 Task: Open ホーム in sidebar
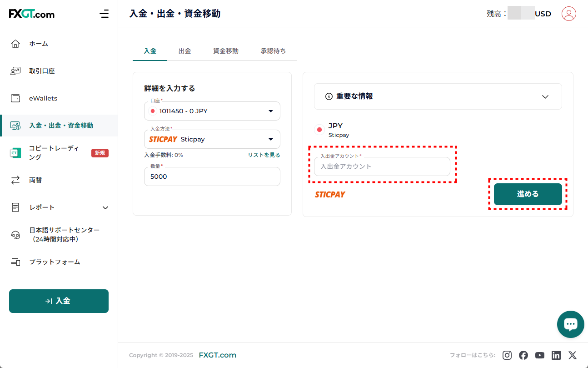click(x=39, y=44)
